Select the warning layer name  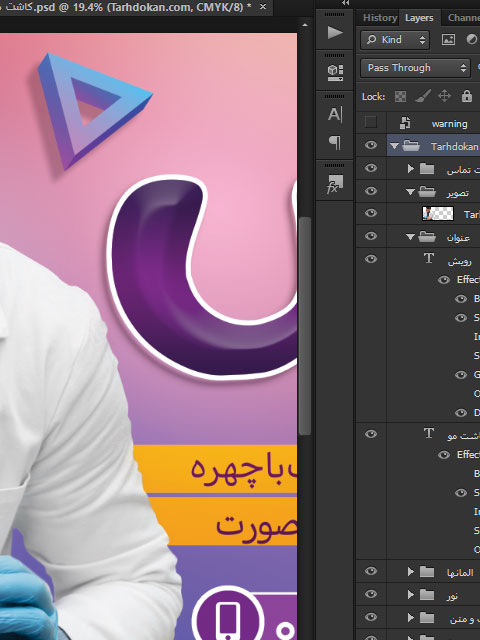point(449,124)
